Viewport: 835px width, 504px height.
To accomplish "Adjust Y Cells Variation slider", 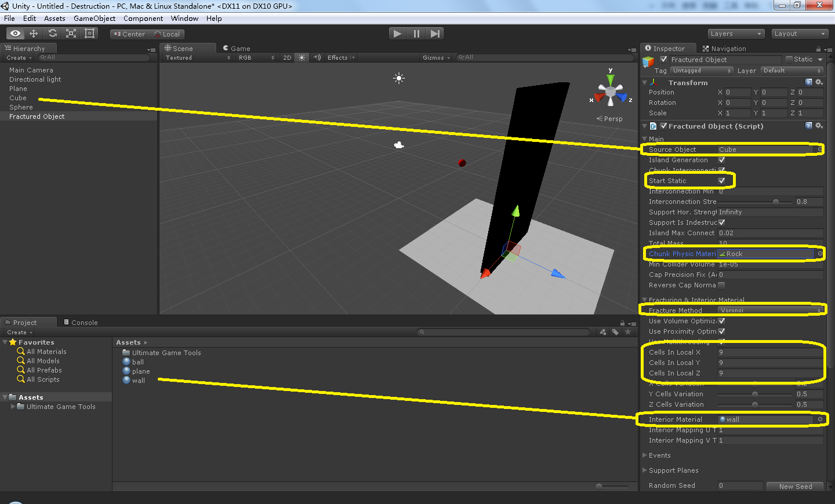I will pyautogui.click(x=755, y=394).
